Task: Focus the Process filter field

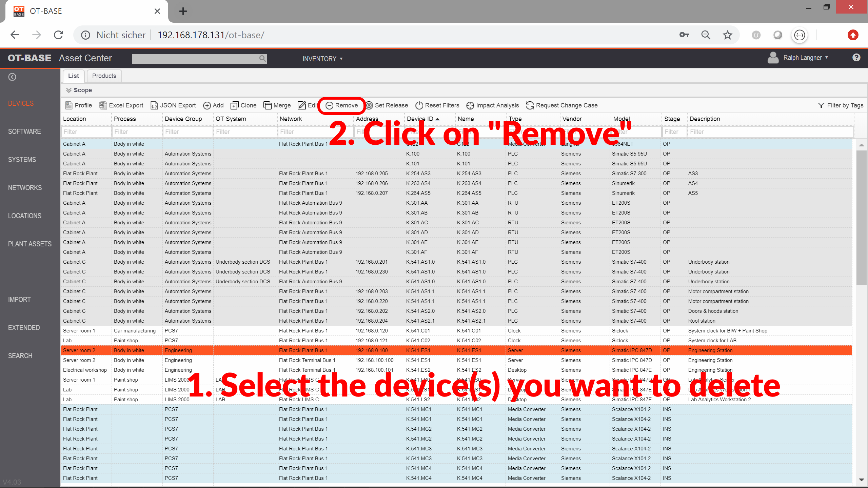Action: (x=137, y=132)
